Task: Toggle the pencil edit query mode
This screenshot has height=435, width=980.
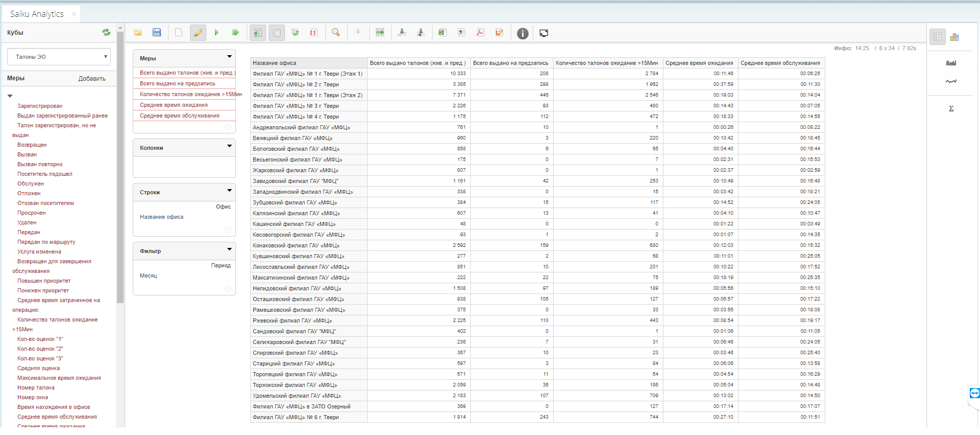Action: click(198, 33)
